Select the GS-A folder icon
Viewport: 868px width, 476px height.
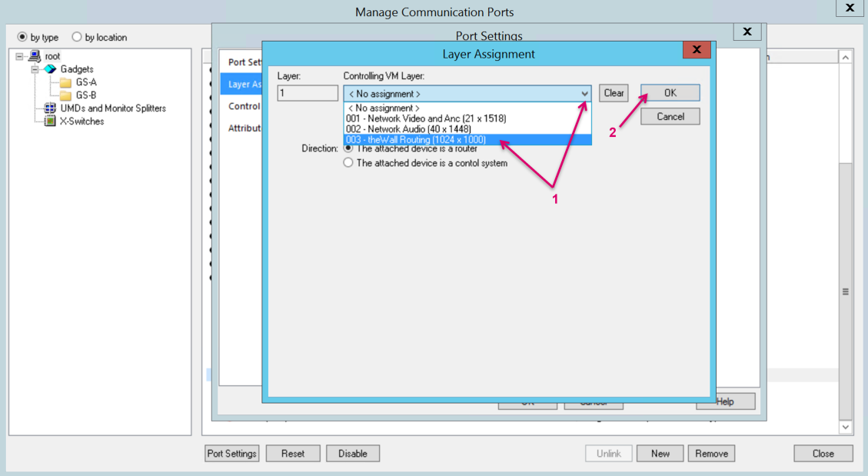click(x=65, y=82)
